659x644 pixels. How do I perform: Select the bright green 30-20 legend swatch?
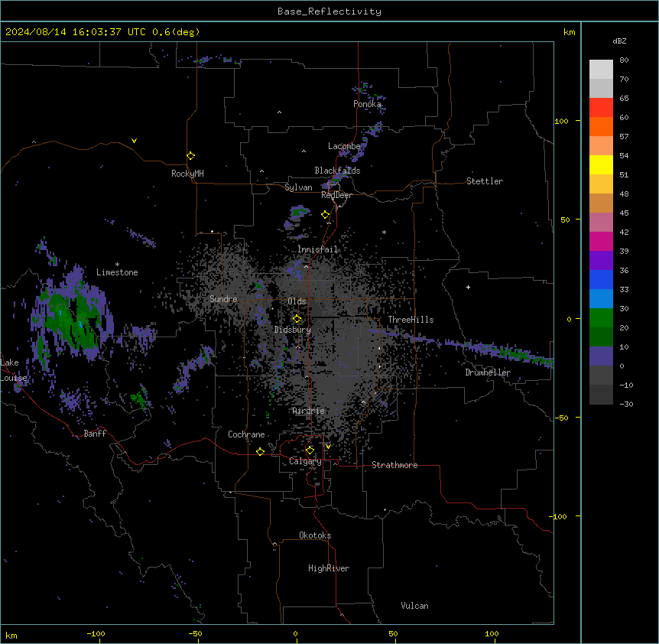coord(601,318)
